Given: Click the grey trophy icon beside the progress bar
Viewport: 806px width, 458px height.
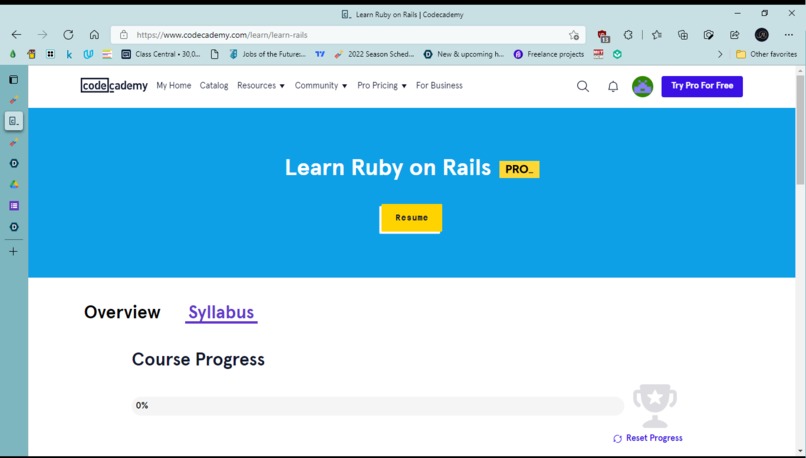Looking at the screenshot, I should pyautogui.click(x=655, y=406).
